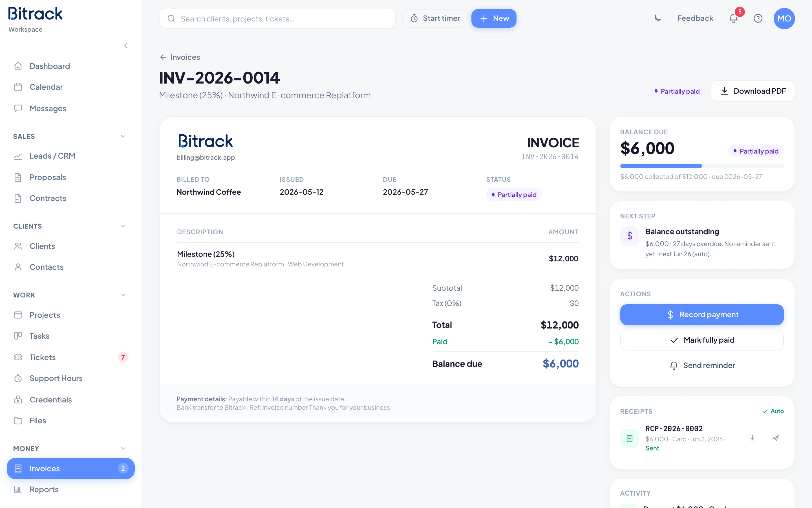
Task: Open the help question-mark icon
Action: pos(758,18)
